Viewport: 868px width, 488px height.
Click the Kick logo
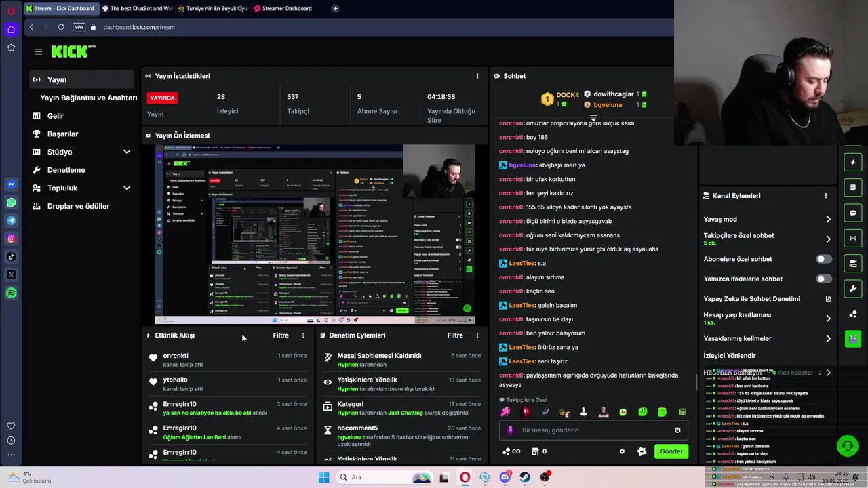click(73, 52)
